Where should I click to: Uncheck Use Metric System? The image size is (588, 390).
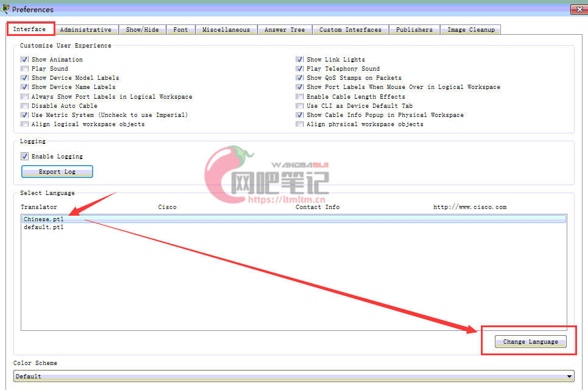25,115
